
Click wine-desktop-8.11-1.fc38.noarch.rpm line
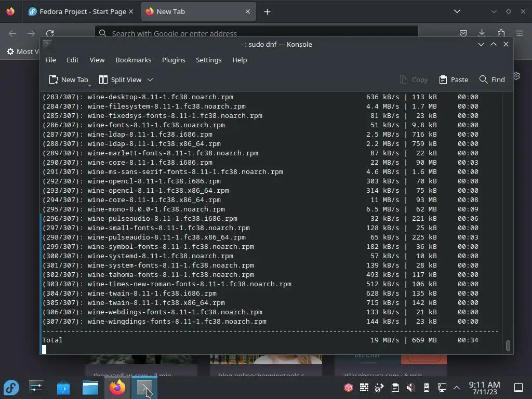click(x=260, y=97)
